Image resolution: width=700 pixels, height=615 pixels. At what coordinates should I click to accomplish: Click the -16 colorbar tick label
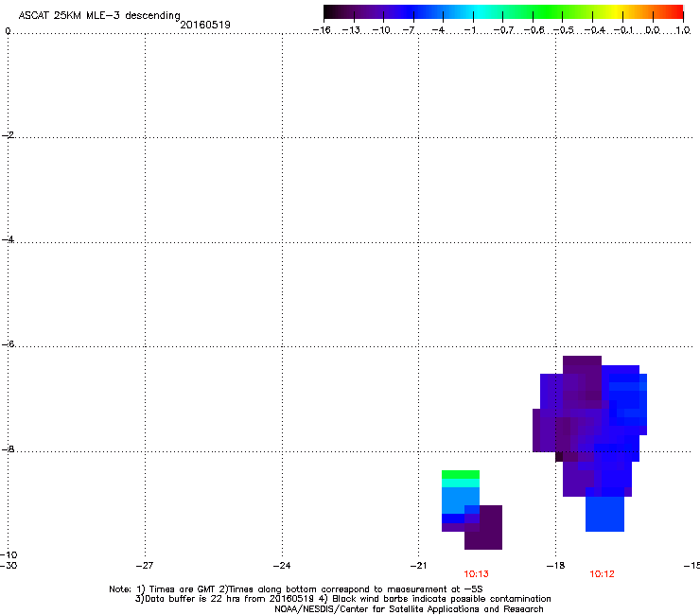click(322, 30)
